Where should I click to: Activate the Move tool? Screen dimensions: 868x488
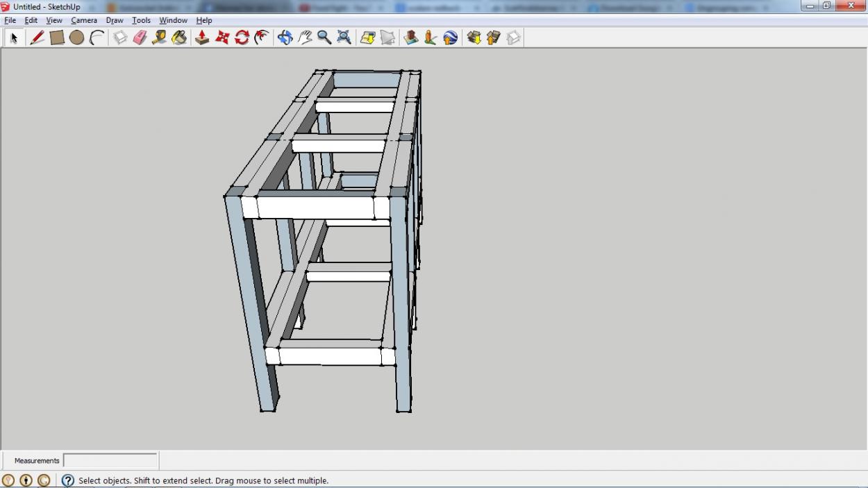[222, 38]
